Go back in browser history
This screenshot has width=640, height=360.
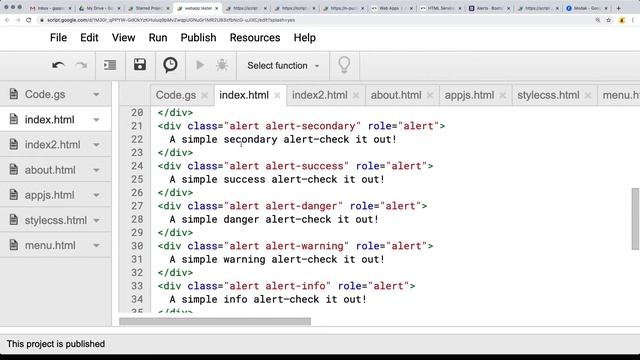point(7,20)
